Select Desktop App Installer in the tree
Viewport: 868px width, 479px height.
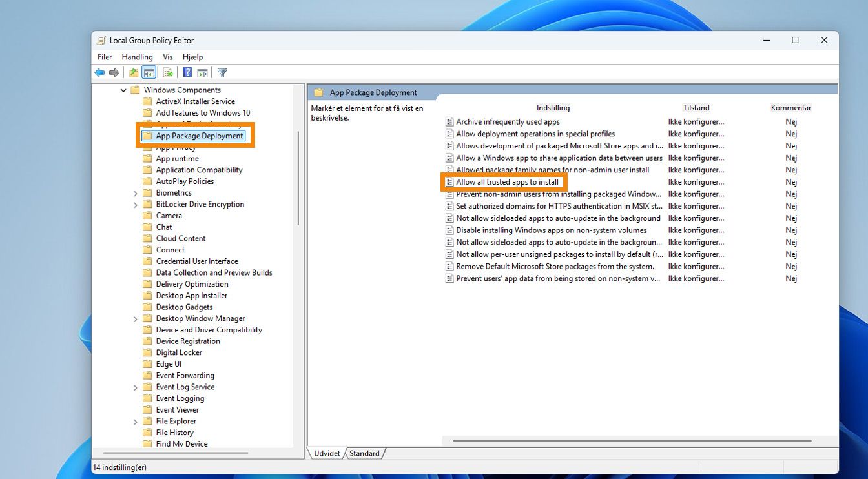click(x=192, y=296)
